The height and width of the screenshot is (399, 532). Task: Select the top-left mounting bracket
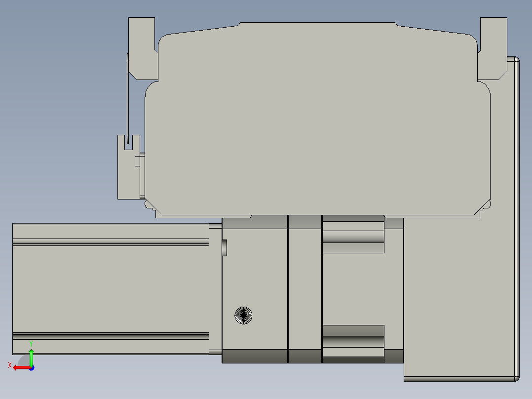(x=143, y=48)
